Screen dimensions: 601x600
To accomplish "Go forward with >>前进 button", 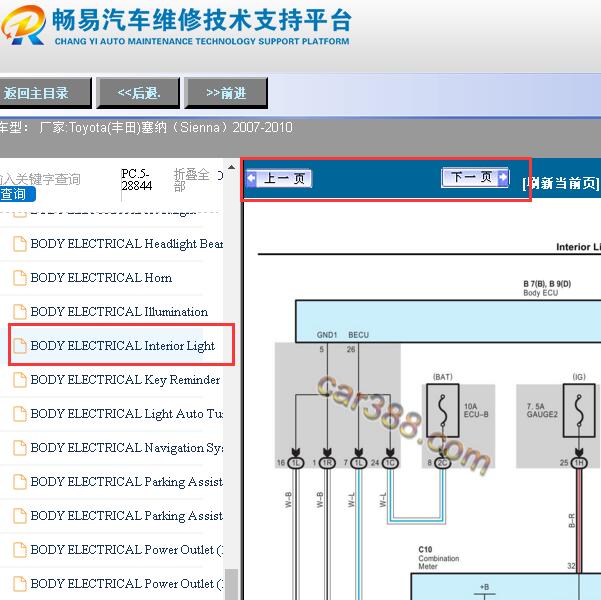I will click(226, 93).
